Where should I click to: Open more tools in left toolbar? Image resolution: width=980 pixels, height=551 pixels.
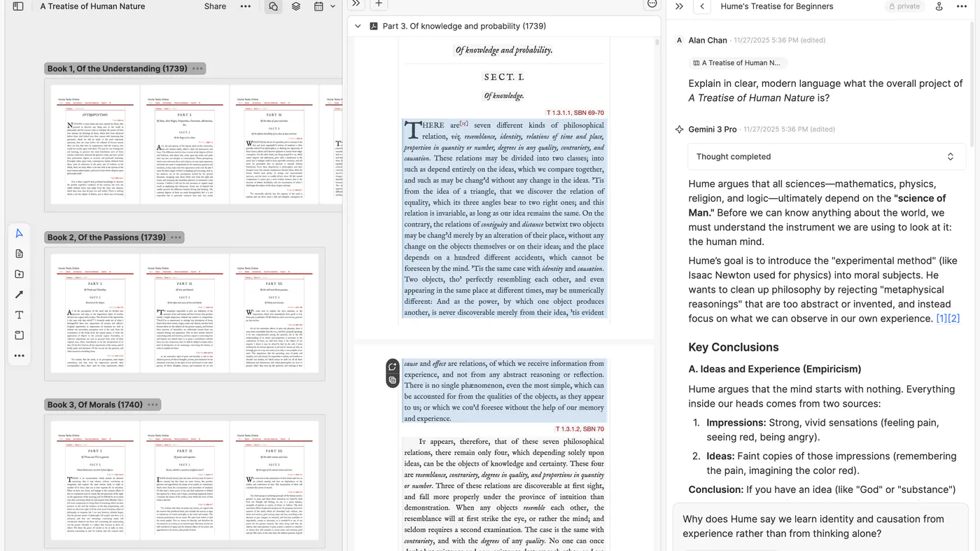click(19, 356)
